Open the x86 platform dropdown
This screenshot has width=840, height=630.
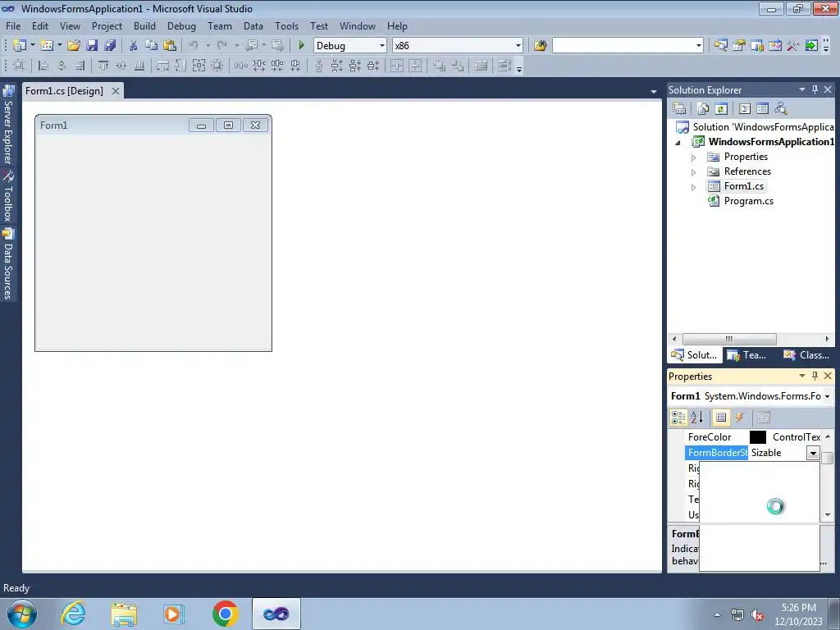click(518, 46)
